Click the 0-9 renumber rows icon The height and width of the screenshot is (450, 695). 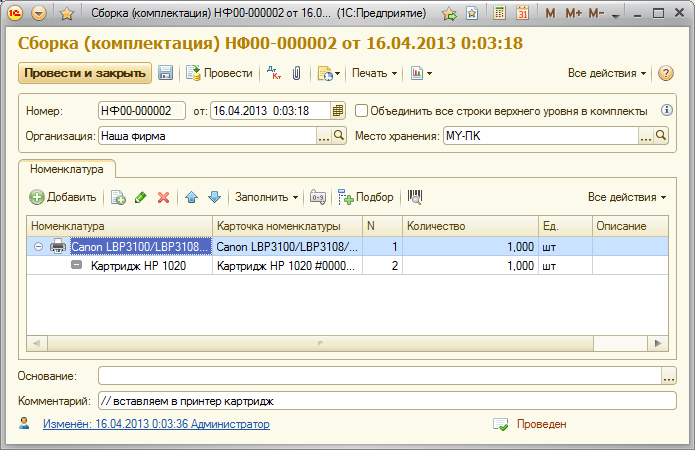318,197
